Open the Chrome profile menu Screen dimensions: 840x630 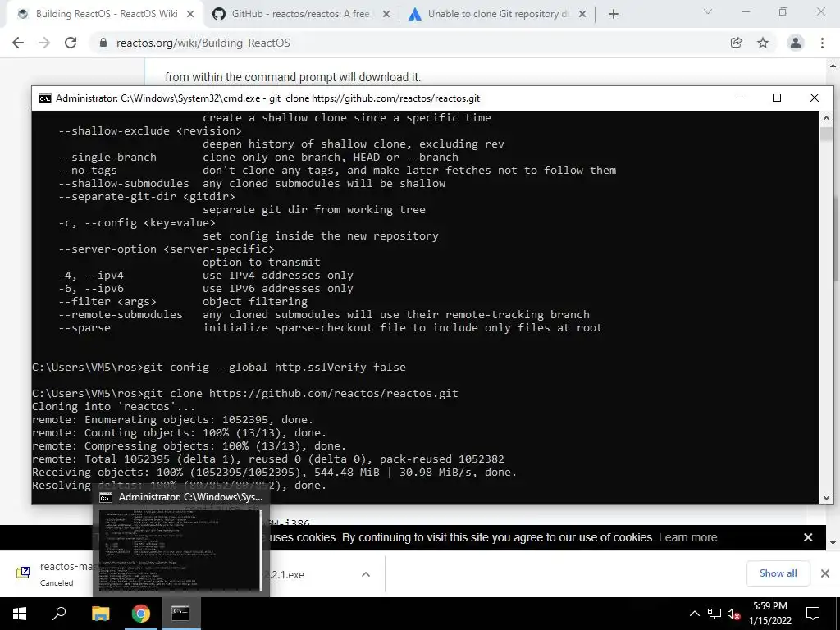coord(796,43)
